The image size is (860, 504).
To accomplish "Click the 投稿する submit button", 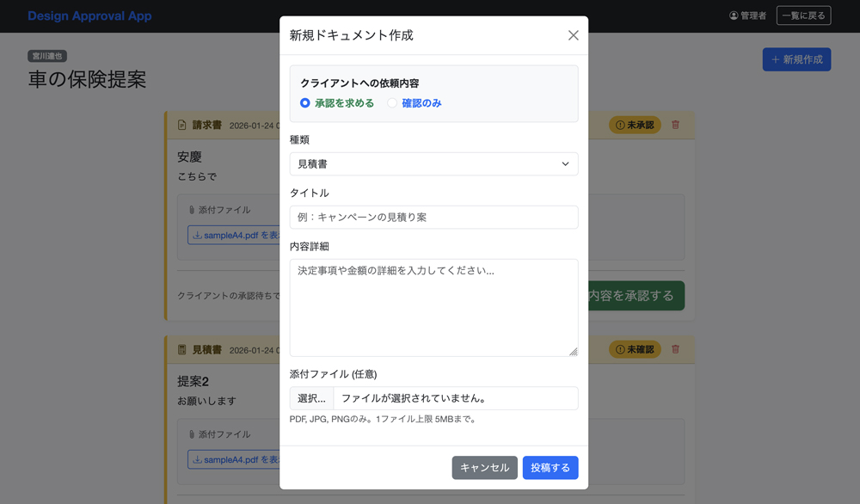I will point(550,468).
